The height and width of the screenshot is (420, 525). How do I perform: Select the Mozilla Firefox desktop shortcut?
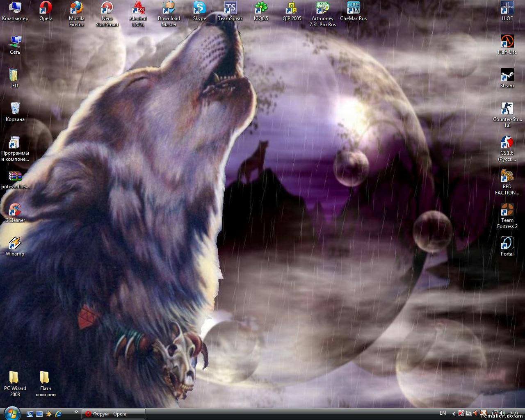77,14
